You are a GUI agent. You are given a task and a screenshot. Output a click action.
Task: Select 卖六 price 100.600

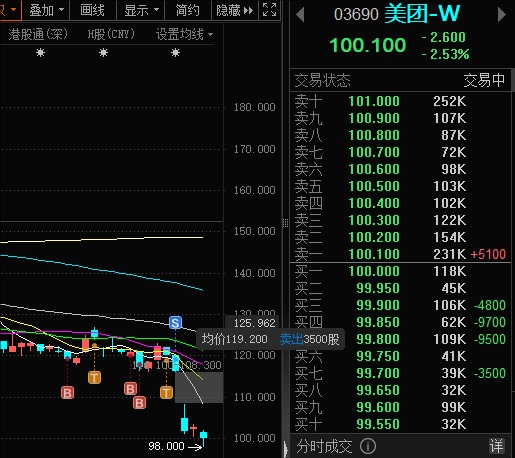click(374, 169)
